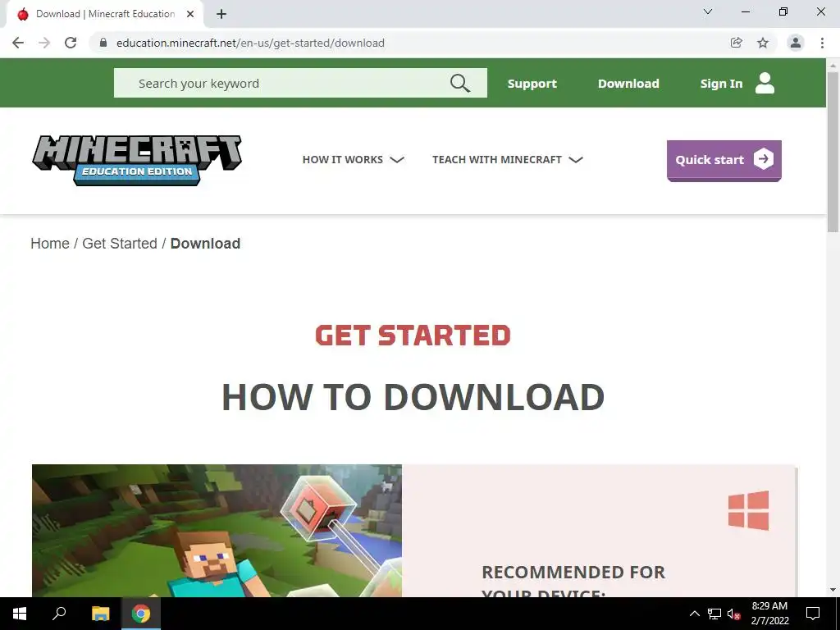Click the muted volume icon in tray
840x630 pixels.
point(734,614)
